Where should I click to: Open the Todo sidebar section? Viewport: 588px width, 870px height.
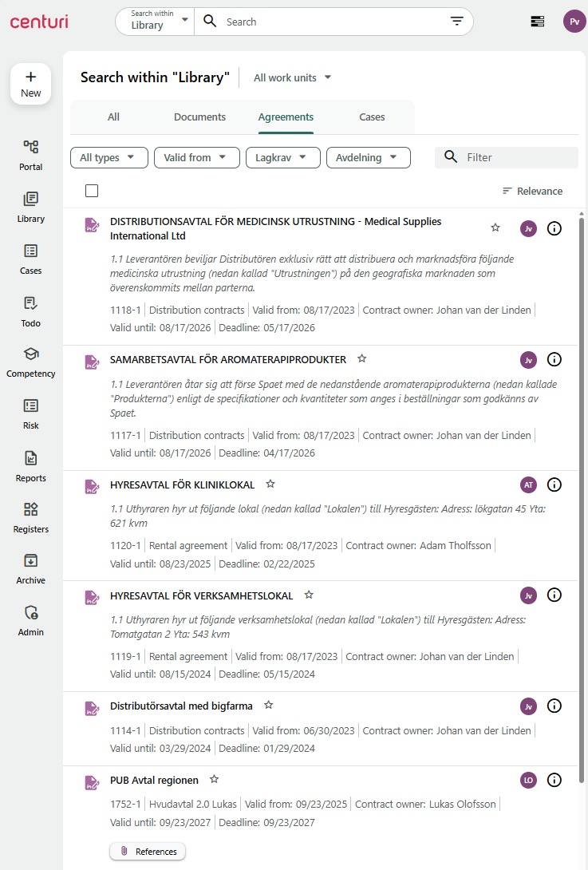30,311
